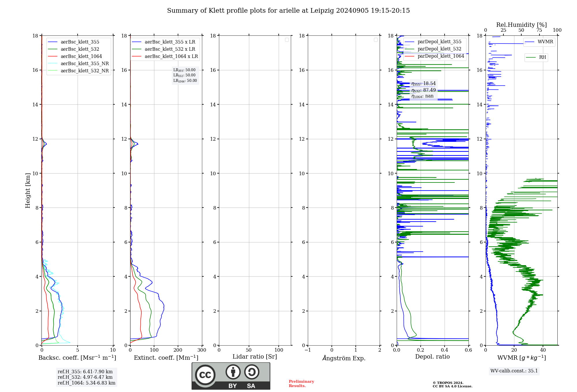
Task: Click the empty legend box in Ångström Exp. panel
Action: (376, 40)
